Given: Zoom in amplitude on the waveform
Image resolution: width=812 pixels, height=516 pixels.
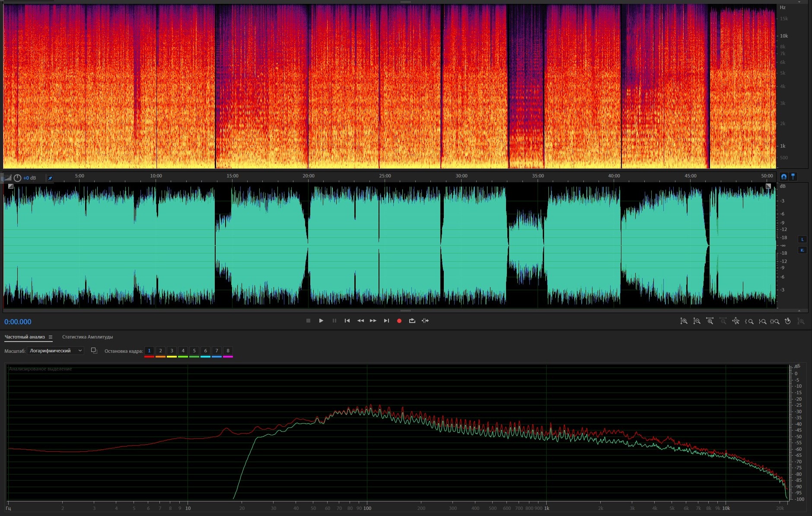Looking at the screenshot, I should pyautogui.click(x=684, y=321).
